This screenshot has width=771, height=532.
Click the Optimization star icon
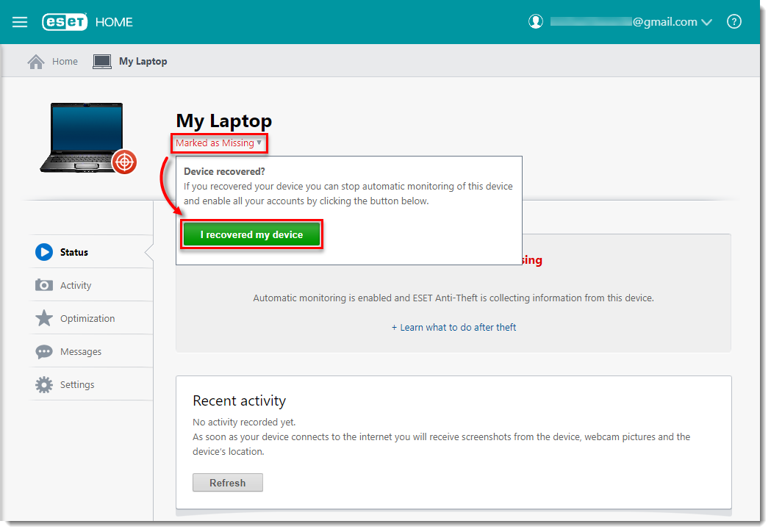tap(44, 318)
